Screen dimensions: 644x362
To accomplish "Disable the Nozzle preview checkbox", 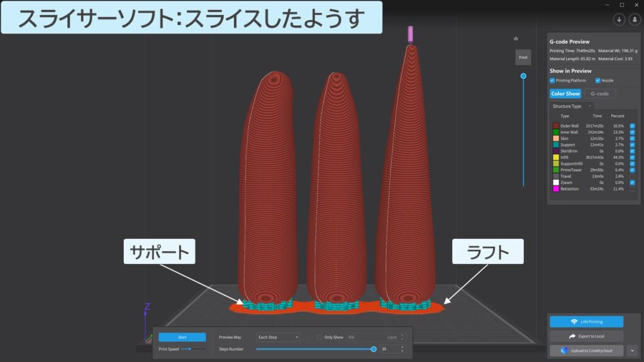I will pos(597,80).
